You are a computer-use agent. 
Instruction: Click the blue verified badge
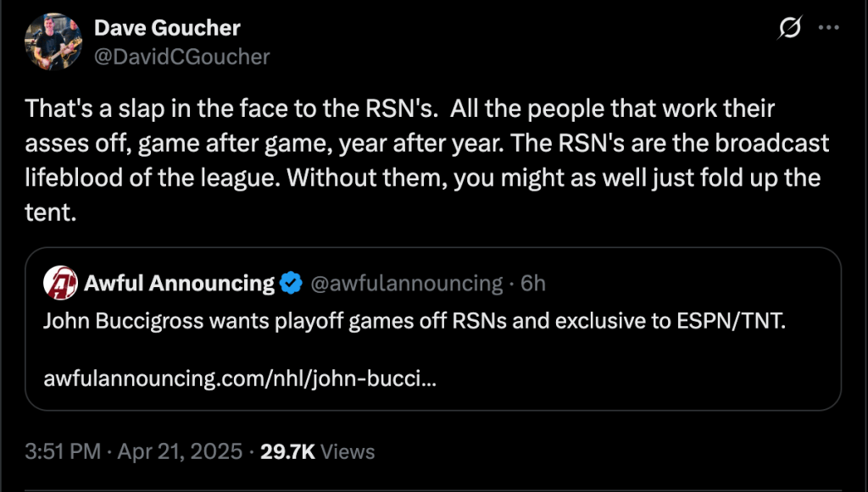pos(291,284)
